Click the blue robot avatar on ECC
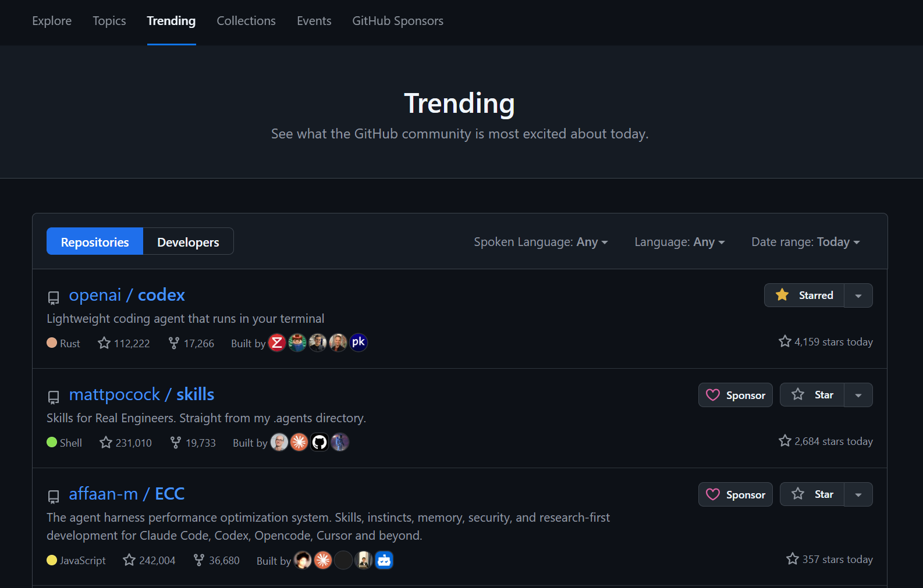This screenshot has width=923, height=588. tap(384, 560)
